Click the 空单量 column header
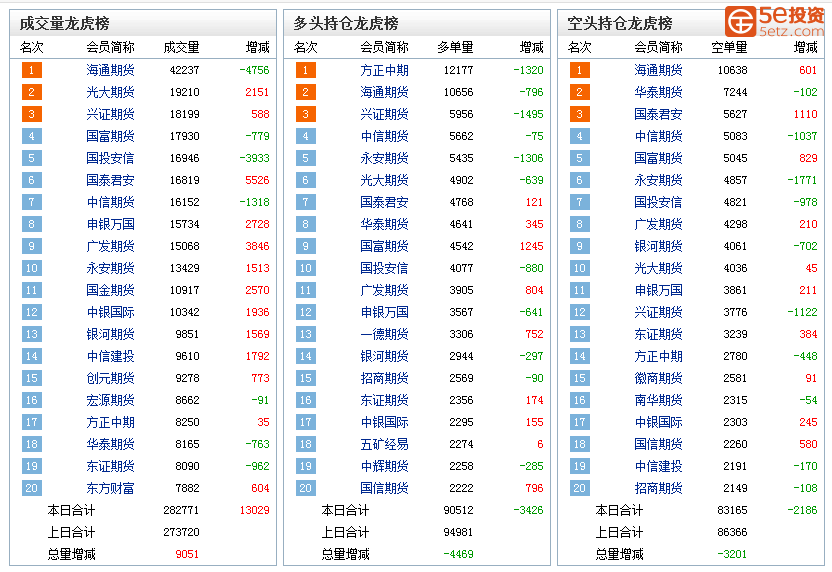 tap(729, 48)
